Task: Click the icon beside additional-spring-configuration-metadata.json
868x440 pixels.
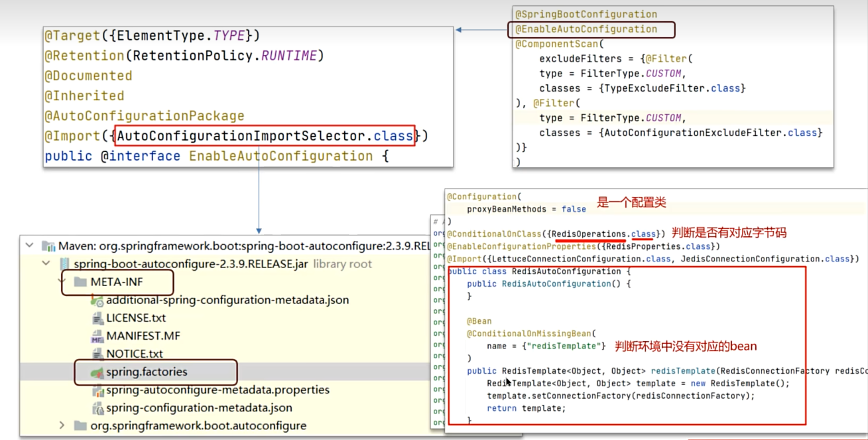Action: tap(97, 300)
